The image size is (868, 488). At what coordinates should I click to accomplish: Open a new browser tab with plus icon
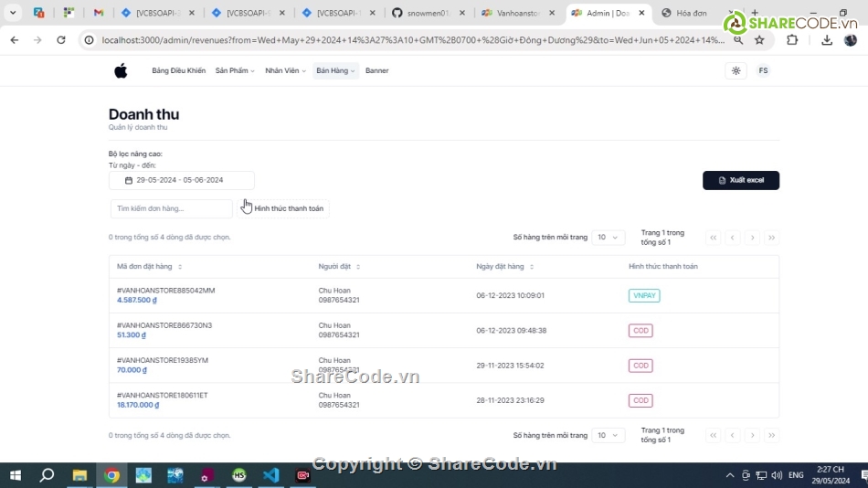pos(755,13)
